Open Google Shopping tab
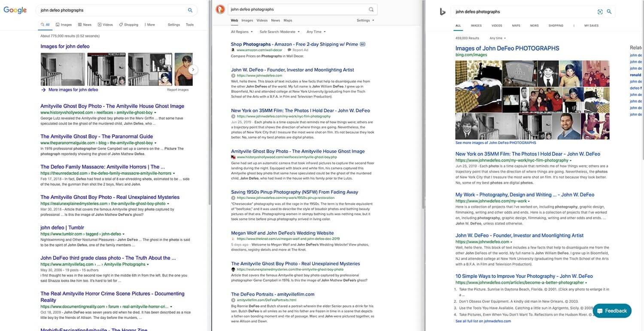 [128, 25]
